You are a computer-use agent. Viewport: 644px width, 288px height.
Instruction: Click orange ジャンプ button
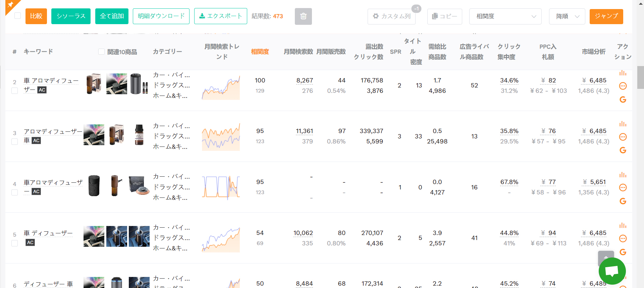coord(606,16)
